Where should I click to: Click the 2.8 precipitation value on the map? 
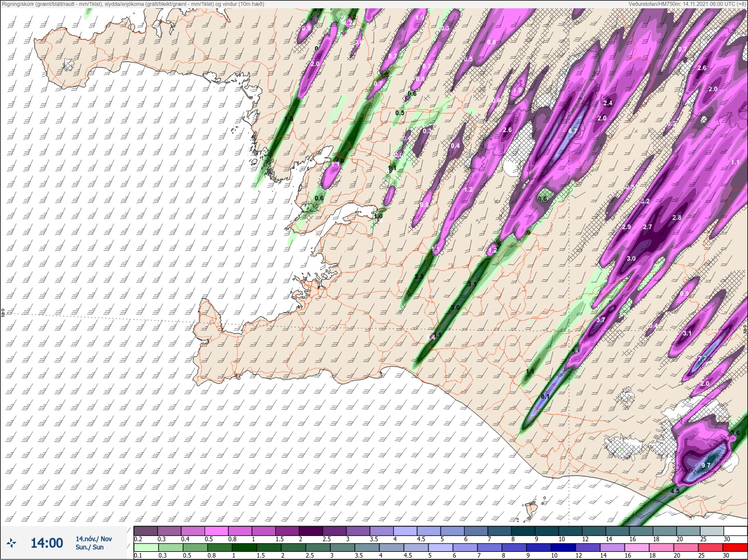(677, 217)
